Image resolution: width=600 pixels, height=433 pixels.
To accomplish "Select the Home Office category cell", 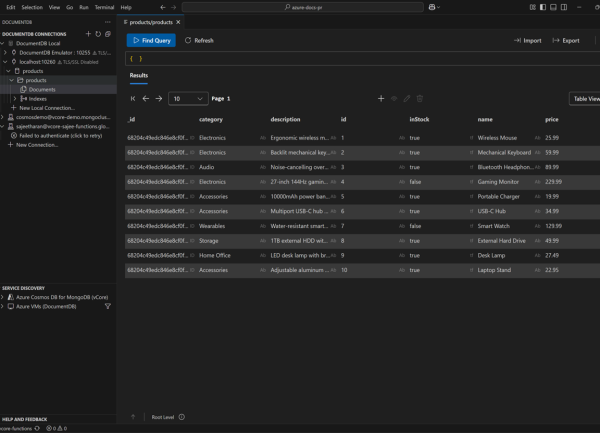I will [215, 256].
